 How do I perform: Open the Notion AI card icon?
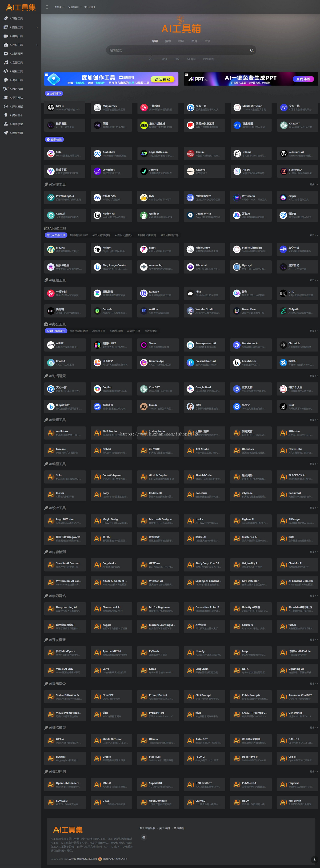97,215
